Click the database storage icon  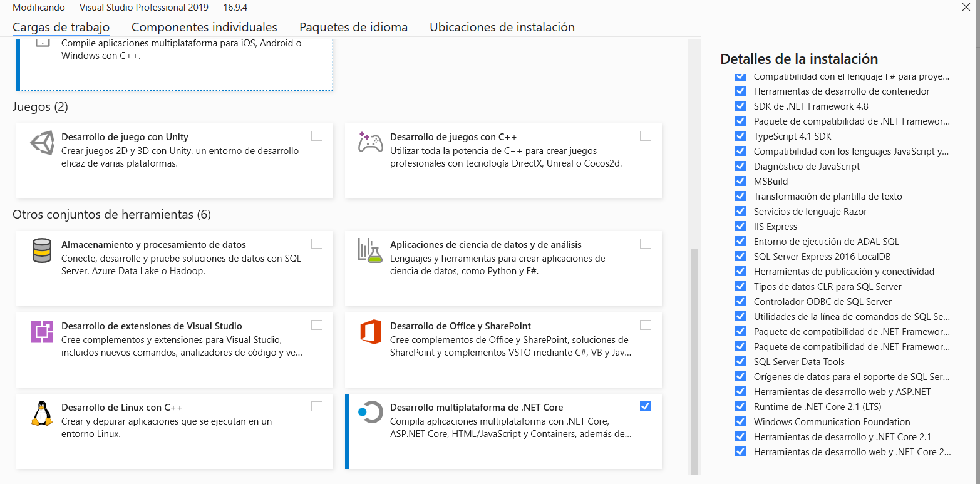[x=42, y=250]
